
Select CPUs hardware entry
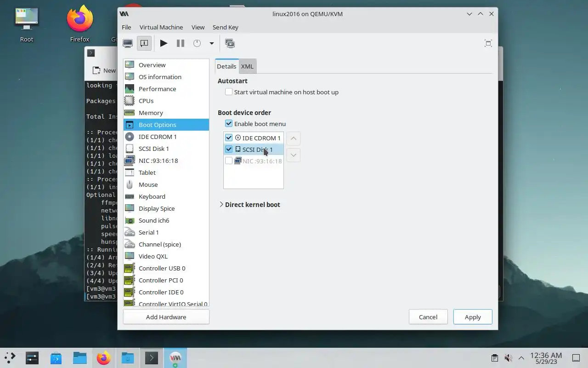click(x=166, y=101)
